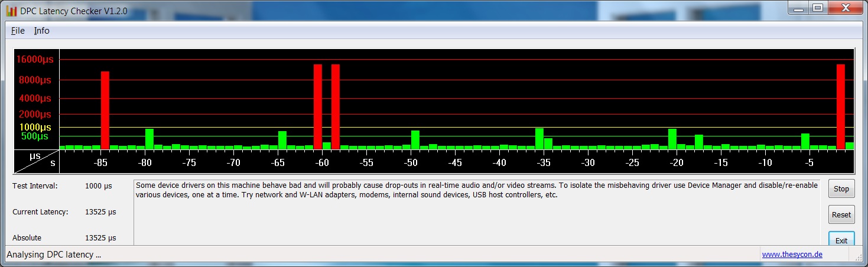Click the DPC Latency Checker title bar icon
Viewport: 868px width, 267px height.
[11, 10]
